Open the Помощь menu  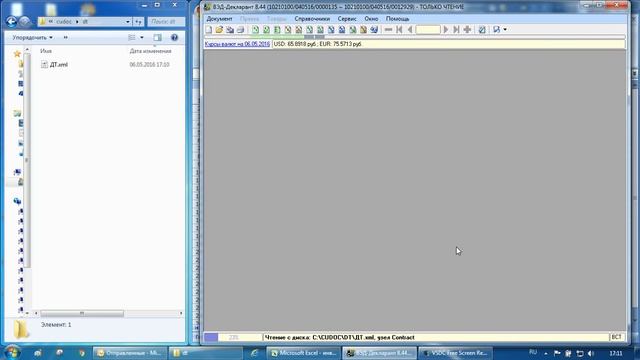click(398, 19)
